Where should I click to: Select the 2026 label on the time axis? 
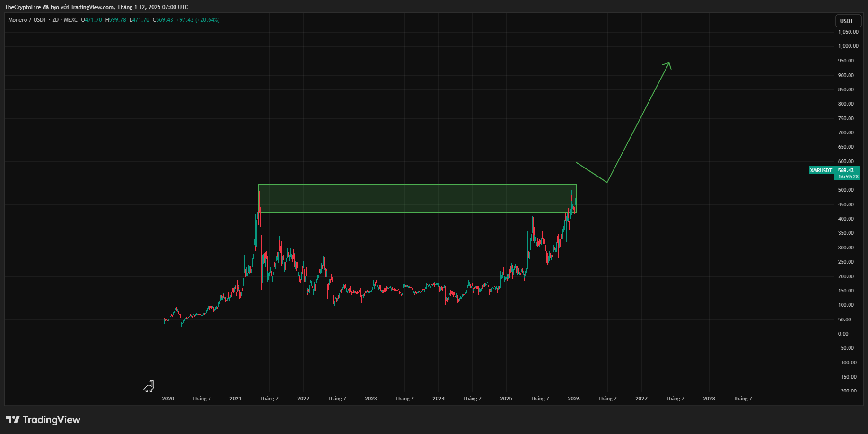click(573, 399)
